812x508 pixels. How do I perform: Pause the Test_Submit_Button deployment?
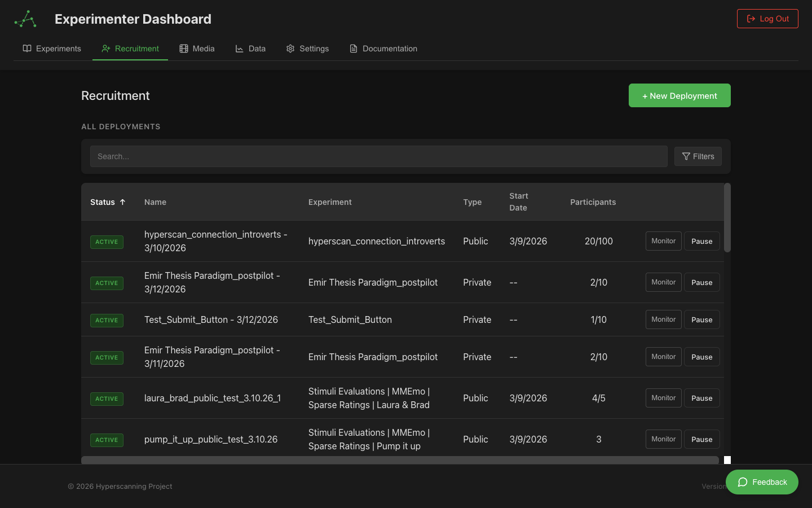tap(701, 319)
